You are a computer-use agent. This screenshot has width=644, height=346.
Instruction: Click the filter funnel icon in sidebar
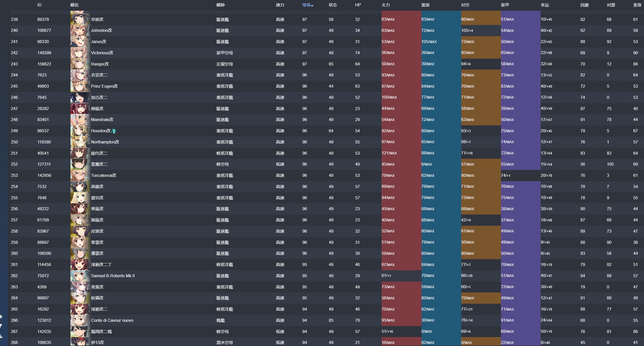coord(1,326)
